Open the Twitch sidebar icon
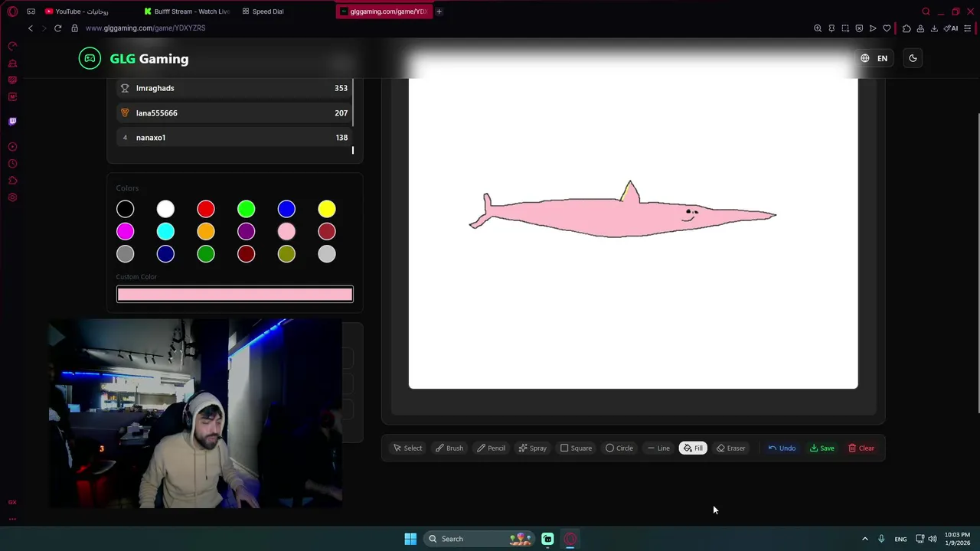The image size is (980, 551). click(x=12, y=121)
